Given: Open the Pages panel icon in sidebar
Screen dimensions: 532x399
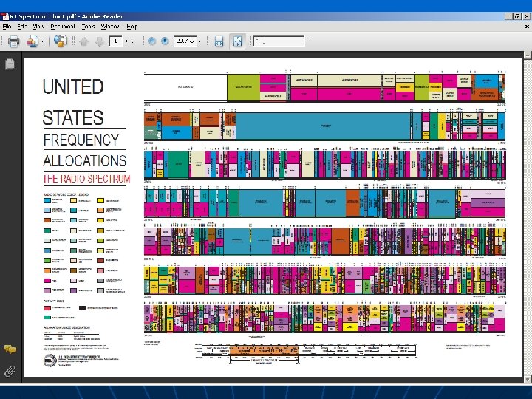Looking at the screenshot, I should pos(10,64).
